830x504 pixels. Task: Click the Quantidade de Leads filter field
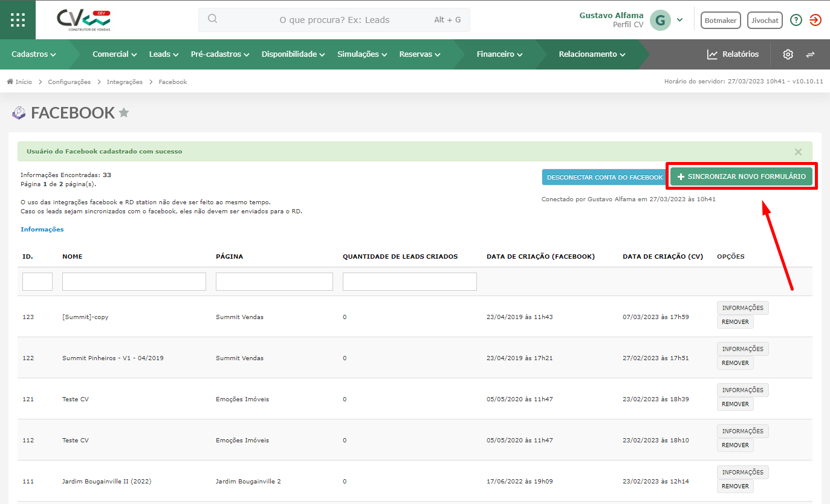coord(410,282)
